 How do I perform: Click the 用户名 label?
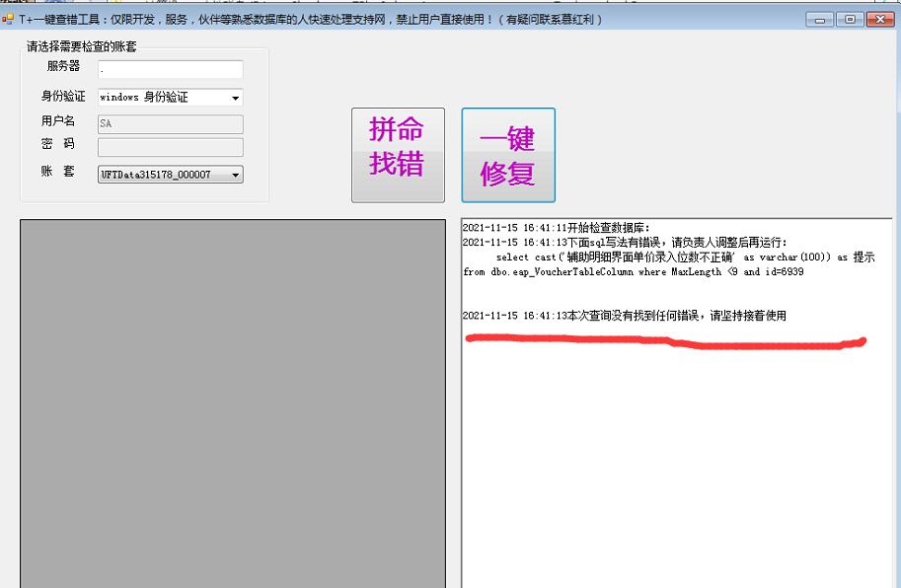[58, 120]
